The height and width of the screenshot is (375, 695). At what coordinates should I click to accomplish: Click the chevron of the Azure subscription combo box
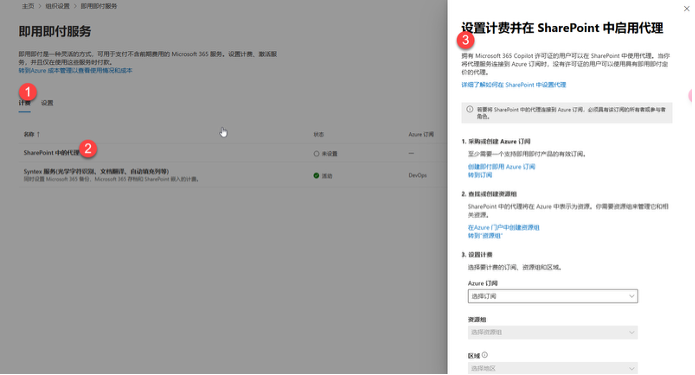(631, 296)
